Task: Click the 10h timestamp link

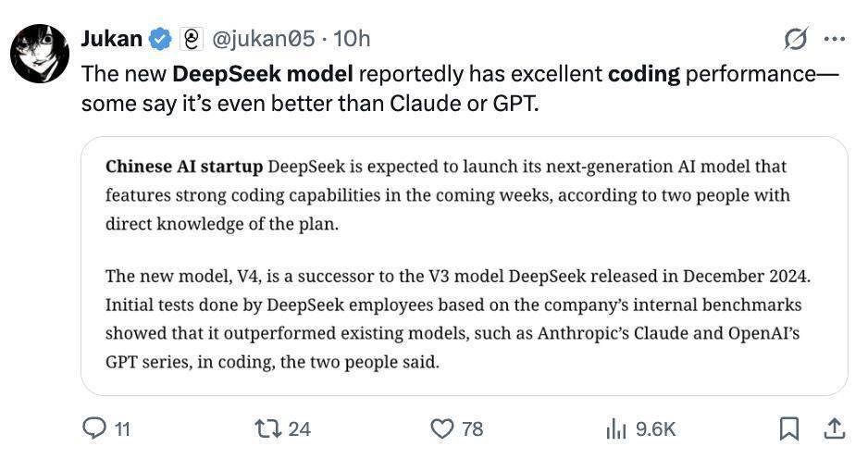Action: coord(352,39)
